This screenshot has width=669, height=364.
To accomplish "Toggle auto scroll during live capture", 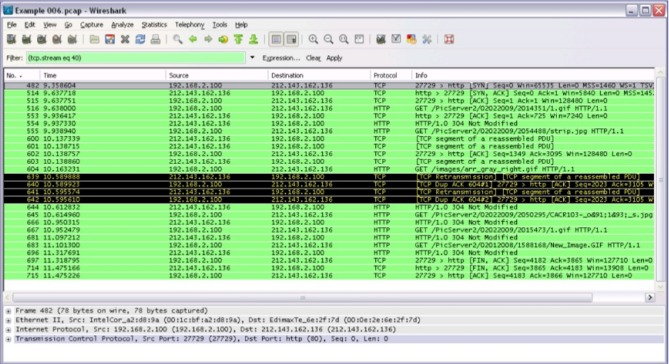I will tap(291, 39).
